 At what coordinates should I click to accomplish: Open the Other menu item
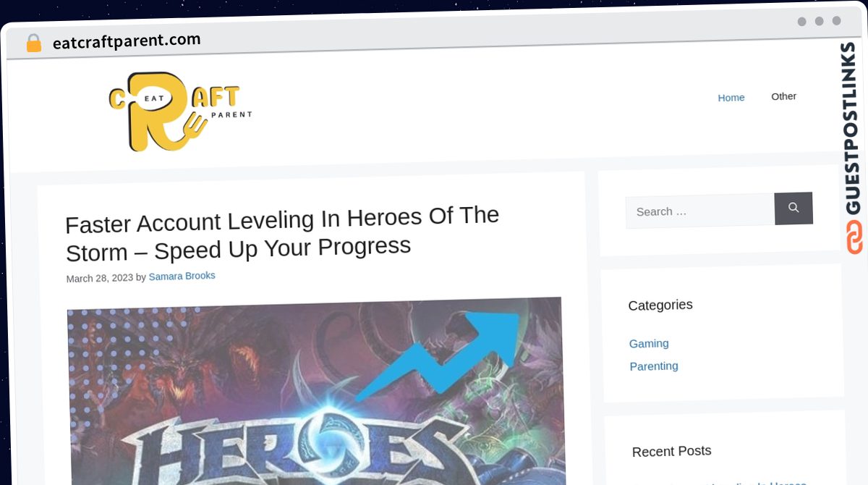click(x=783, y=96)
